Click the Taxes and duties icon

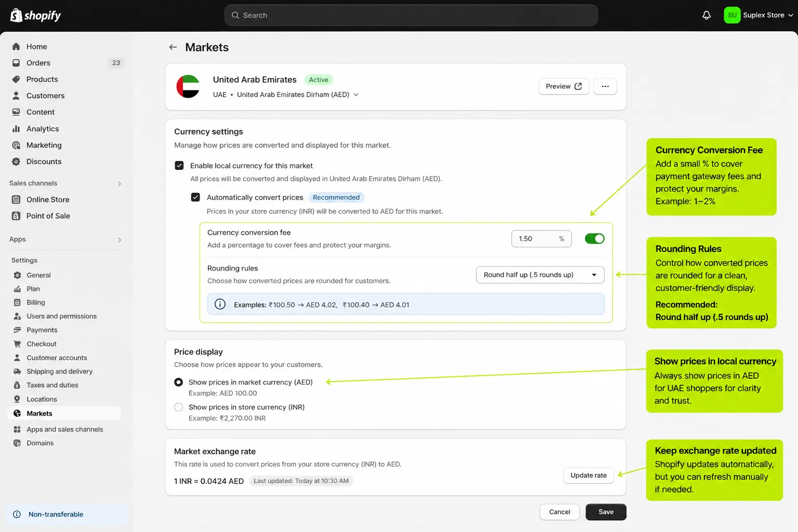coord(17,385)
